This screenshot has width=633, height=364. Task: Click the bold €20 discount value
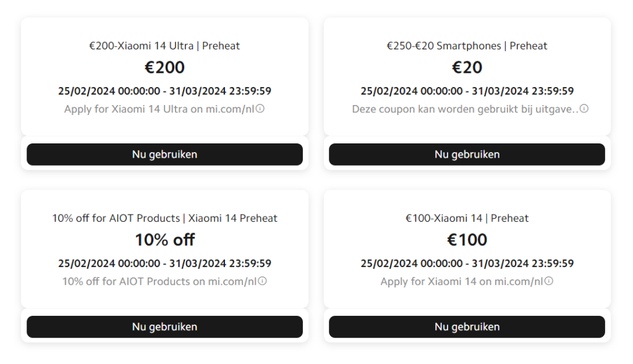[467, 67]
